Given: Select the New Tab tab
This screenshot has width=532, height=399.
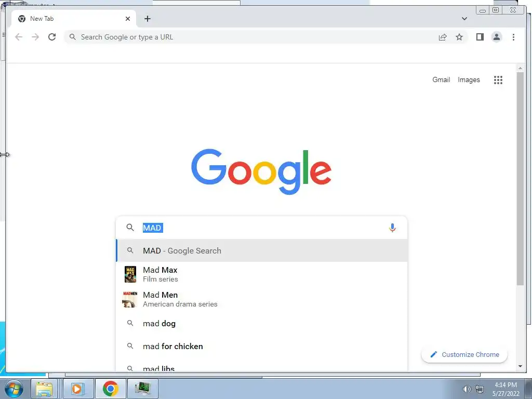Looking at the screenshot, I should [x=74, y=19].
